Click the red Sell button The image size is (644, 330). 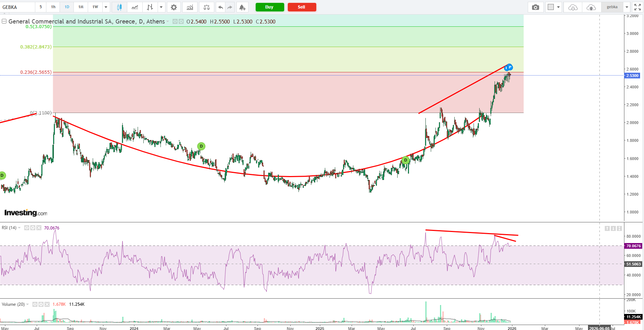coord(302,7)
